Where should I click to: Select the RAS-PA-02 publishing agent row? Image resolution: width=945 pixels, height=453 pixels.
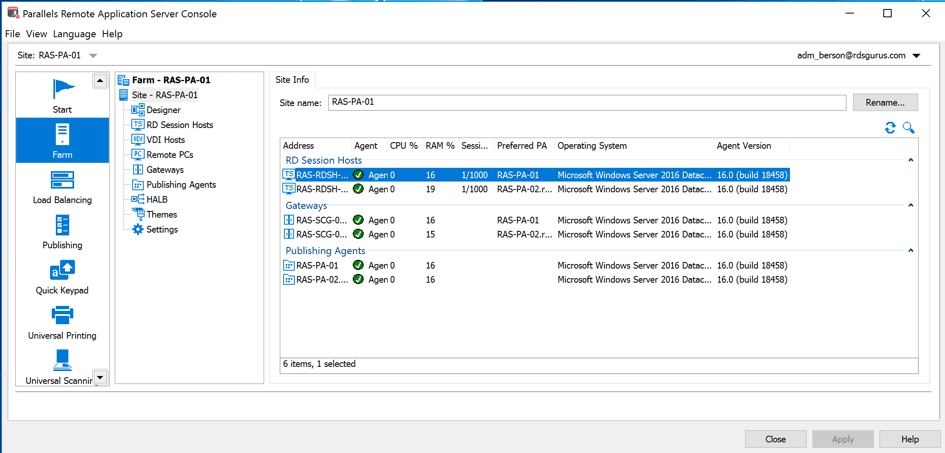(535, 280)
